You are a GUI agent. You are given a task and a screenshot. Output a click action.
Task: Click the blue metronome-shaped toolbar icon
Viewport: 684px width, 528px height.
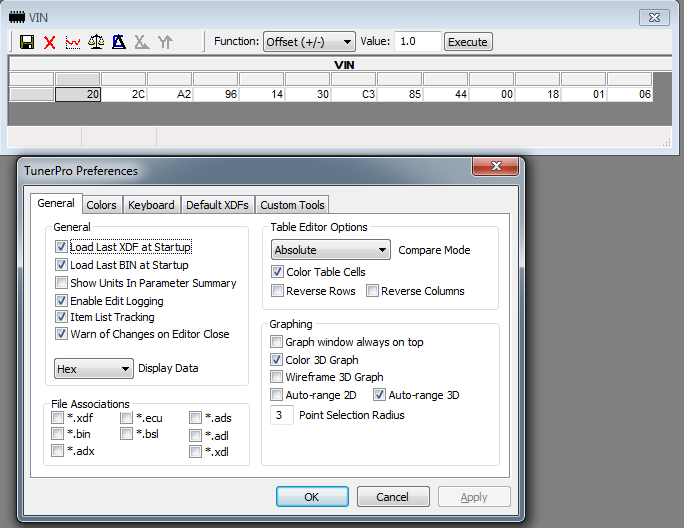(x=119, y=42)
